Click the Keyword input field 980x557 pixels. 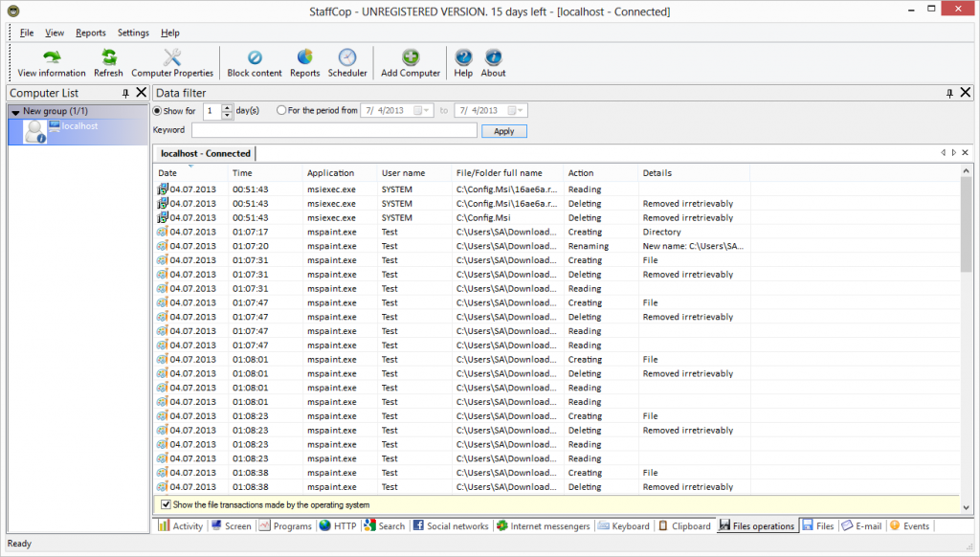333,131
